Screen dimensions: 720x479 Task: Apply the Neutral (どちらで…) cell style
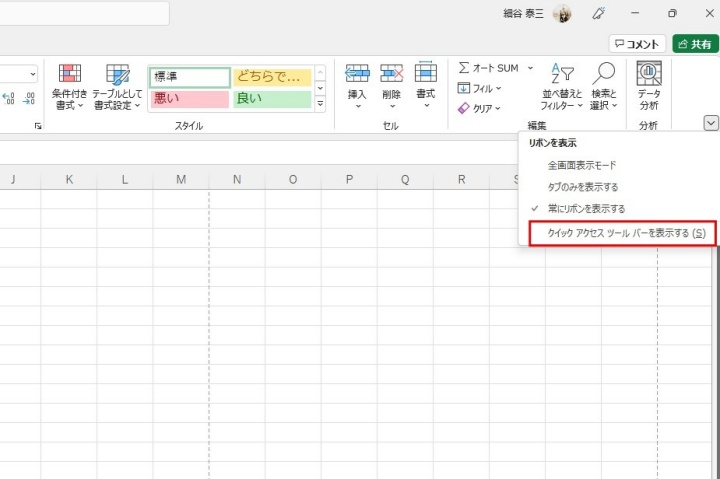pos(272,77)
